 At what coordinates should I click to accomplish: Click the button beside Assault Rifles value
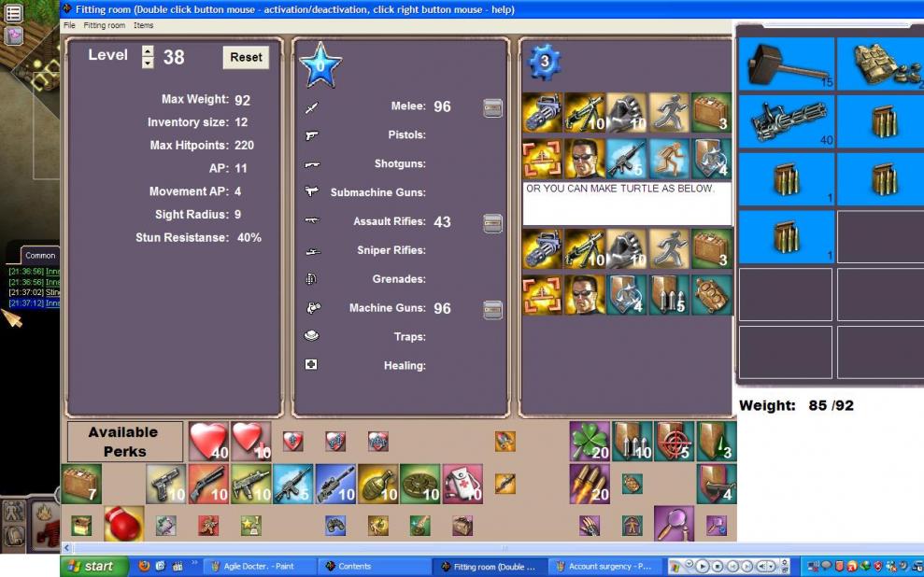(x=492, y=223)
